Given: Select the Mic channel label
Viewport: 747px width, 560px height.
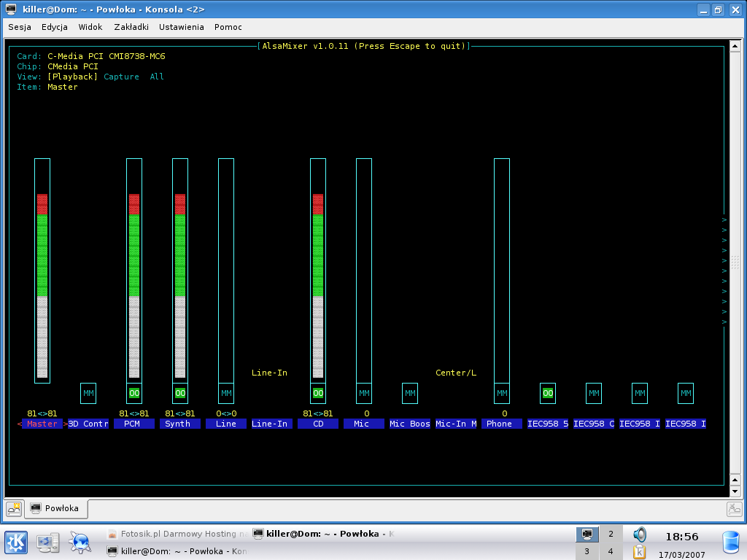Looking at the screenshot, I should pyautogui.click(x=364, y=424).
